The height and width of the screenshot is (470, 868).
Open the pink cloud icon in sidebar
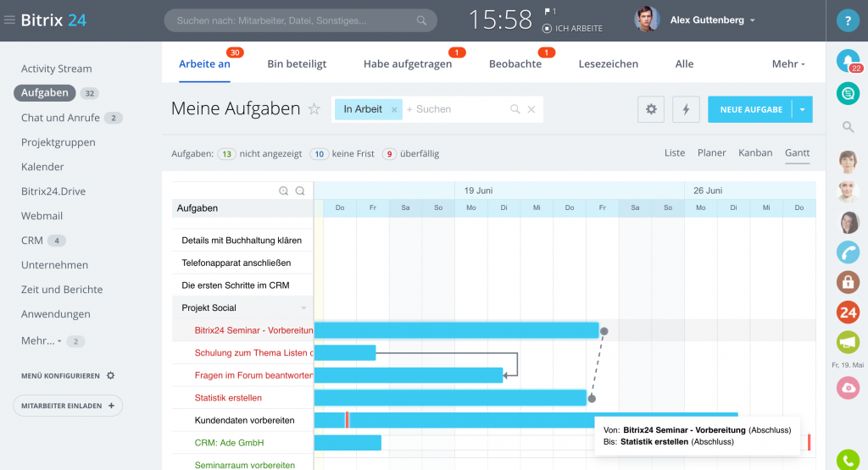848,388
